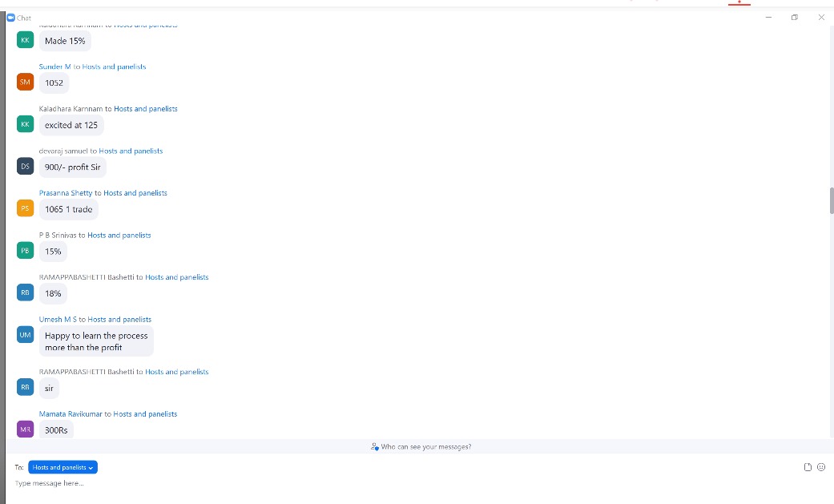Viewport: 834px width, 504px height.
Task: Click the PB avatar for P B Srinivas
Action: pos(25,251)
